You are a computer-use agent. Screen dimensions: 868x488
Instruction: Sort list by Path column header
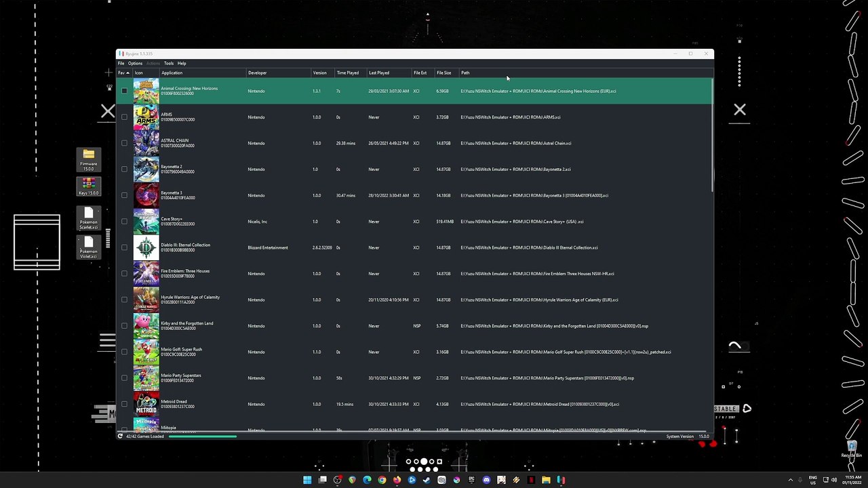point(586,73)
